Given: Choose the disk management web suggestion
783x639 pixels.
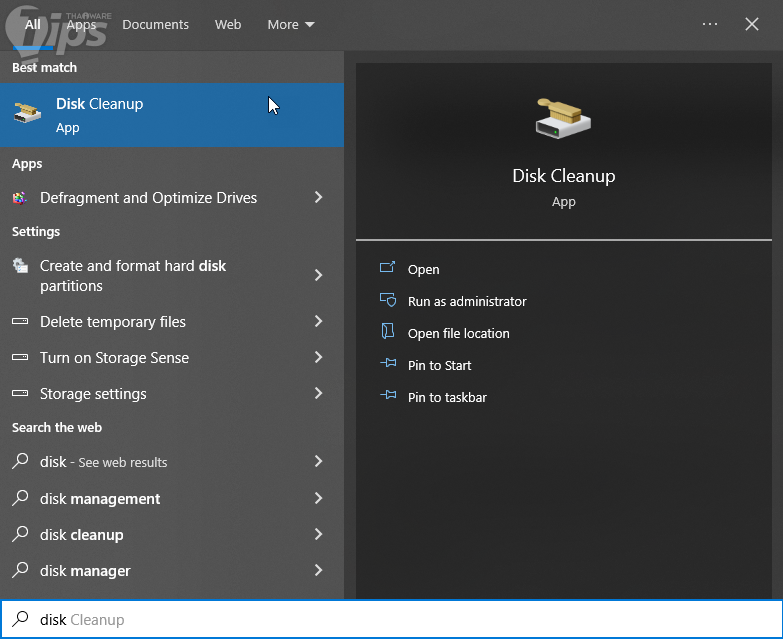Looking at the screenshot, I should pos(100,499).
